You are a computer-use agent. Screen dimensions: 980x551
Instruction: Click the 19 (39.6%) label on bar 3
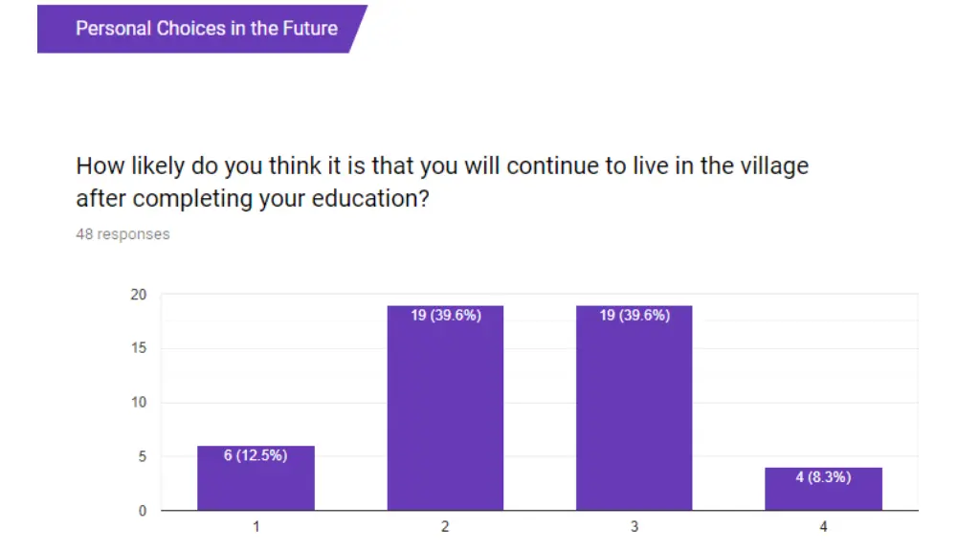(634, 315)
